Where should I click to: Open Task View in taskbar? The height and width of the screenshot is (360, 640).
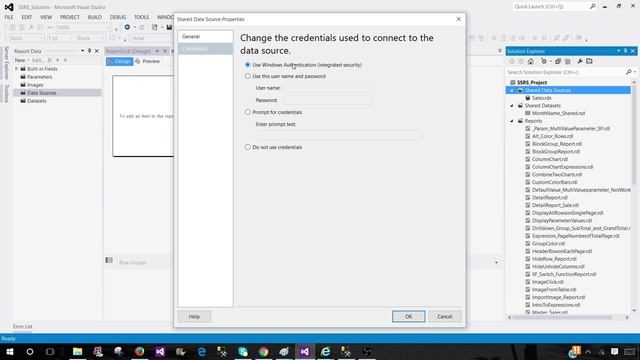(50, 351)
